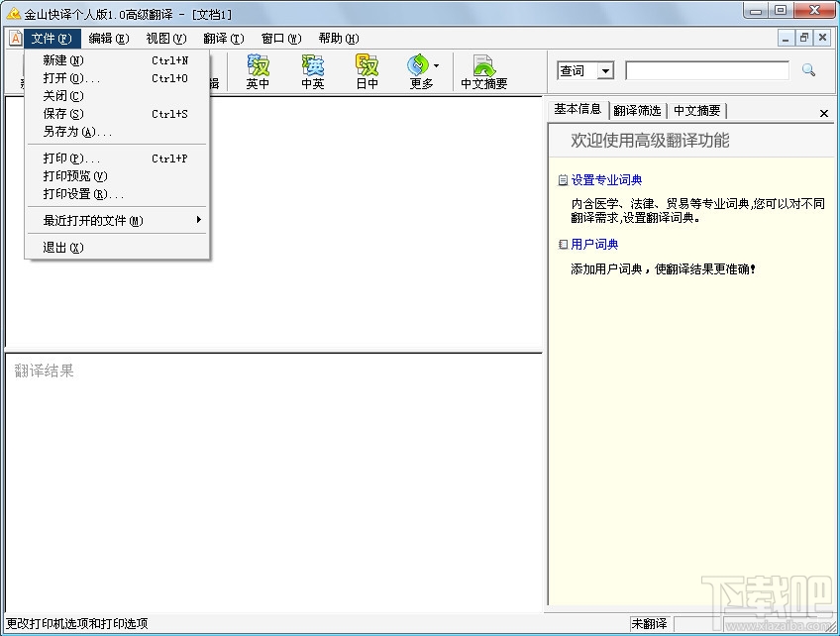Open the 翻译(T) menu
This screenshot has height=636, width=840.
coord(224,39)
